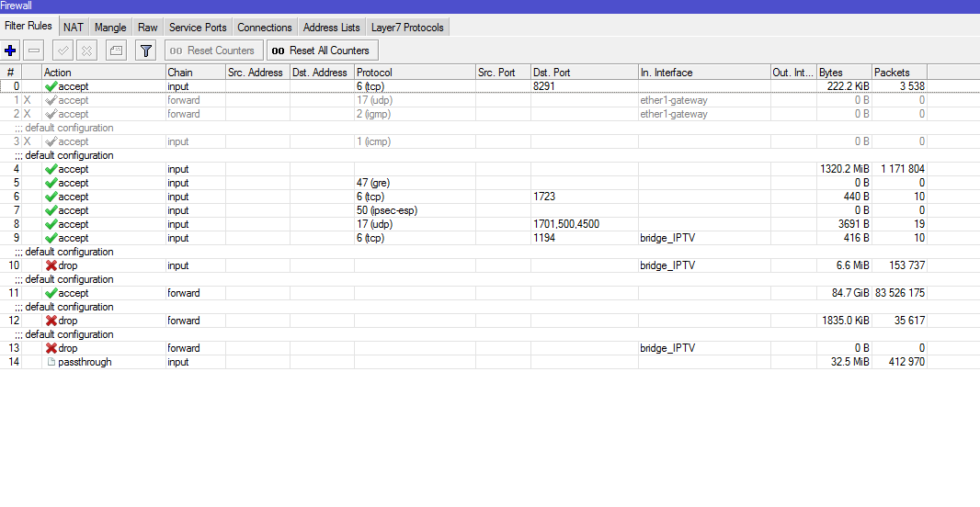Screen dimensions: 980x507
Task: Select the 50 (ipsec-esp) protocol cell
Action: (415, 210)
